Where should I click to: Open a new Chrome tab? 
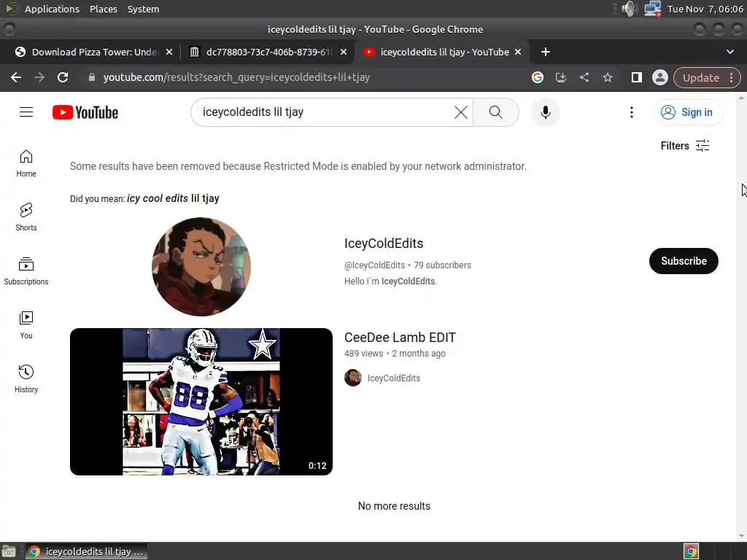pos(546,52)
